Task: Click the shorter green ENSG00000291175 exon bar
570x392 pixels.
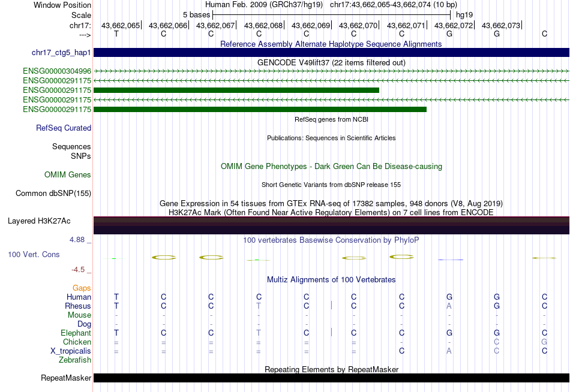Action: (x=236, y=90)
